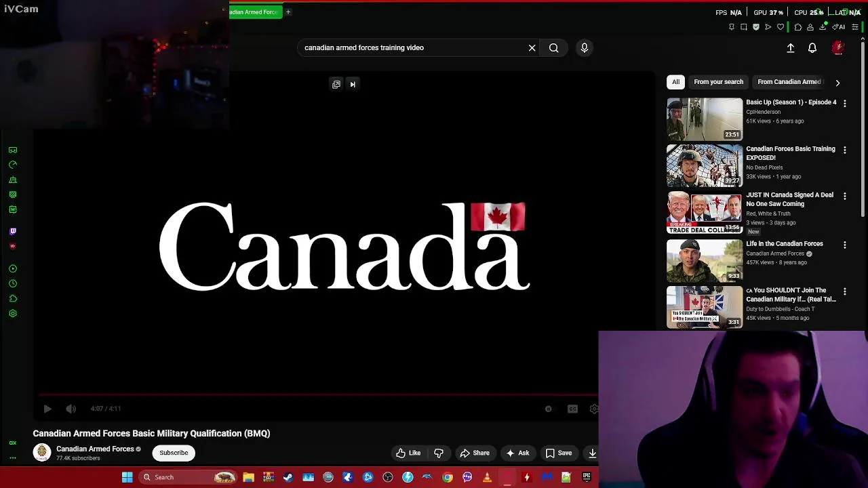
Task: Open options for JUST IN Canada video
Action: [x=845, y=196]
